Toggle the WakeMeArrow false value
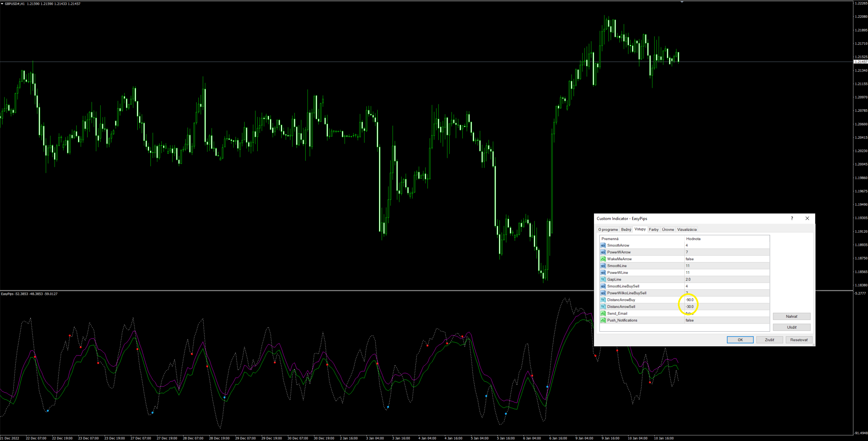Viewport: 868px width, 441px height. pyautogui.click(x=690, y=259)
